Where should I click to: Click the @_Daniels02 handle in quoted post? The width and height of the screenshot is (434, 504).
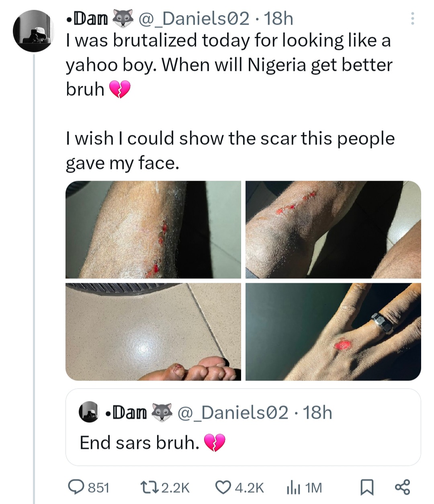233,412
